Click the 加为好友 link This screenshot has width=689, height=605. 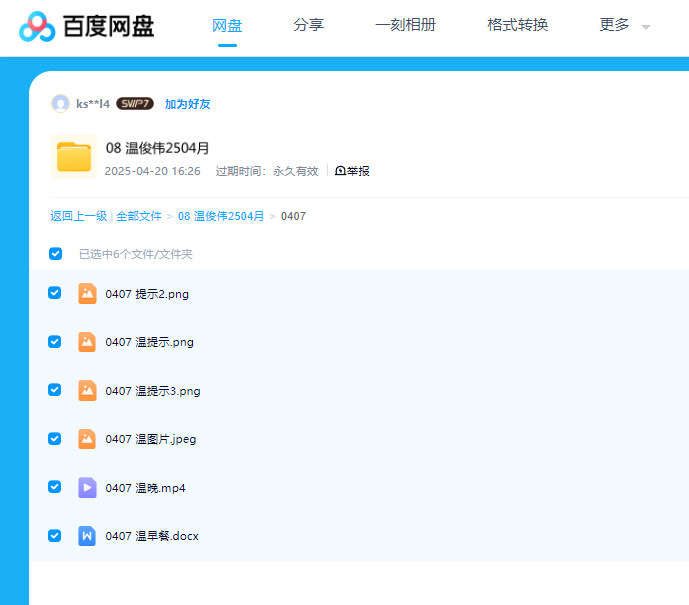[x=188, y=104]
